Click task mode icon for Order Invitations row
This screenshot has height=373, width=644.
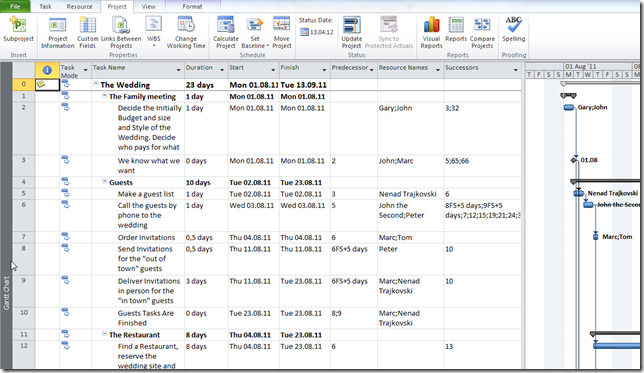click(65, 237)
